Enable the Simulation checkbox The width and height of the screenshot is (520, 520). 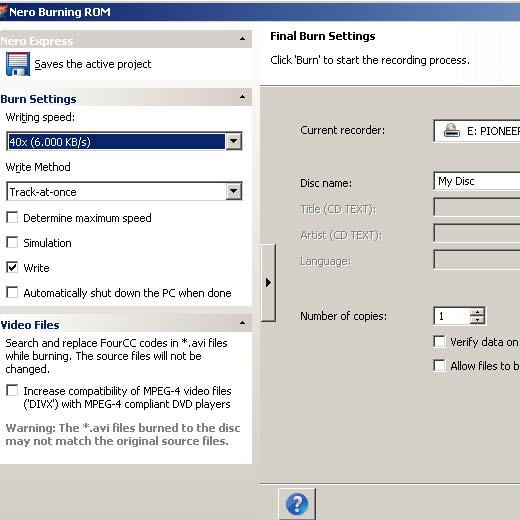12,243
